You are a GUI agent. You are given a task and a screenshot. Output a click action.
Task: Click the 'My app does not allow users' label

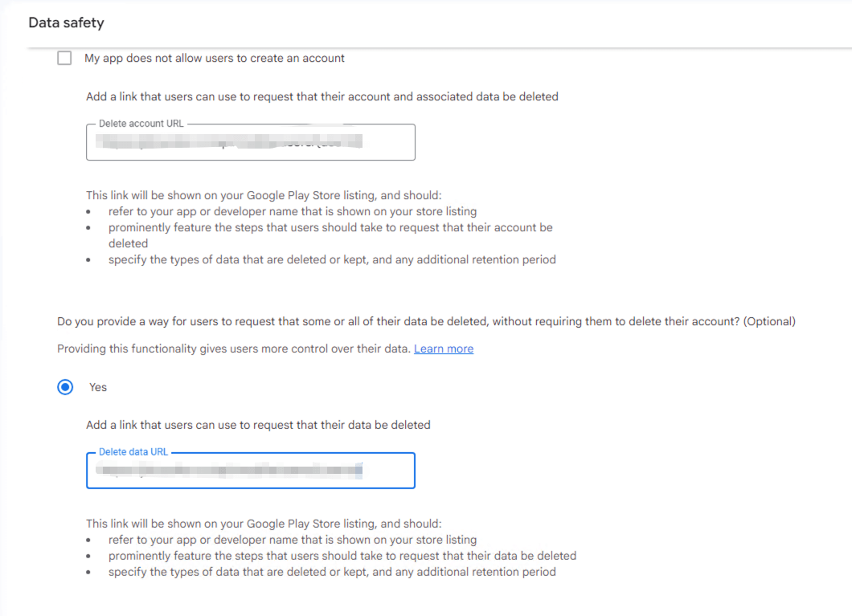coord(214,58)
